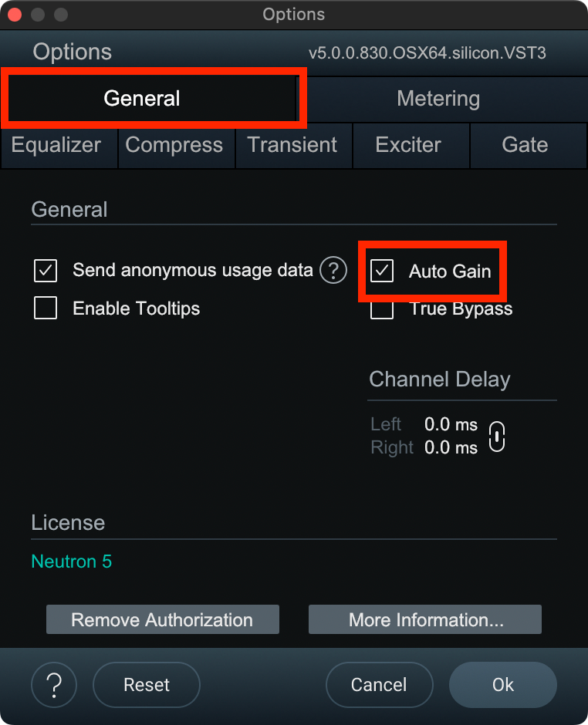The image size is (588, 725).
Task: Go to the Transient tab
Action: 292,145
